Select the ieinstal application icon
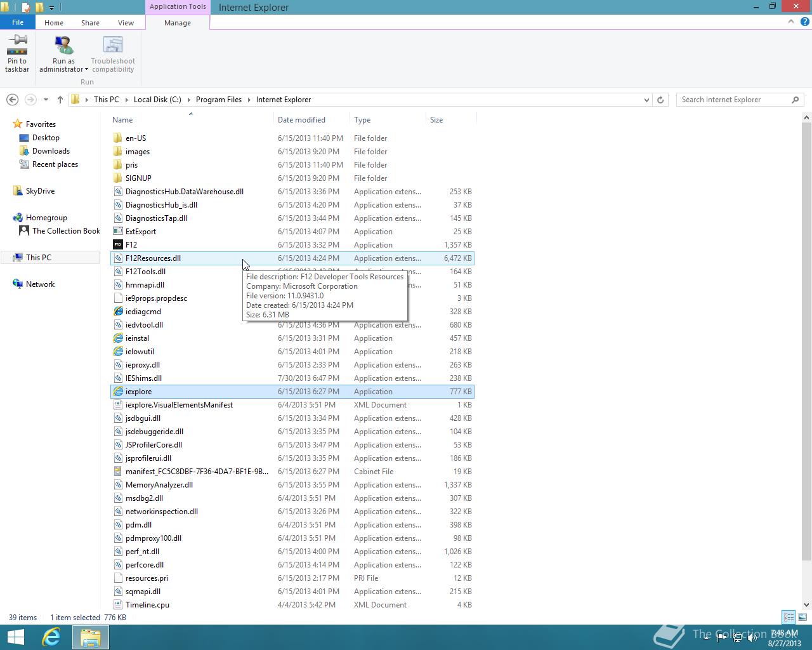Viewport: 812px width, 650px height. point(118,338)
